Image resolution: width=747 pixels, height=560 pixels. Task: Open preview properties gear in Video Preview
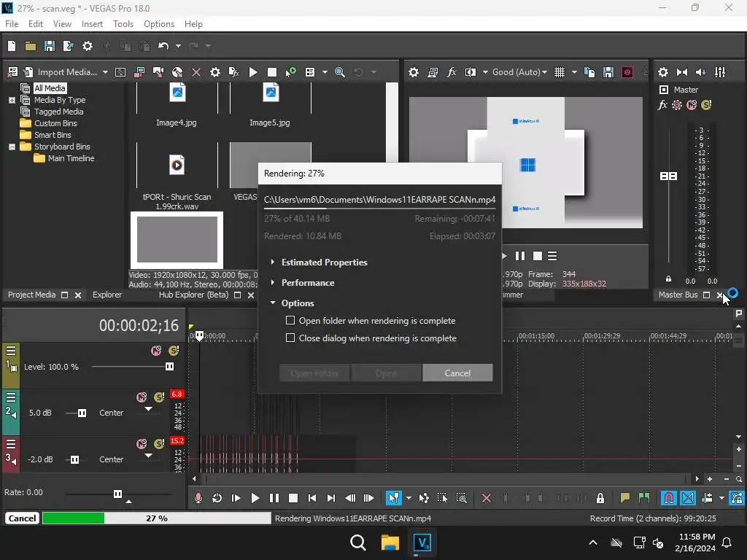coord(414,72)
